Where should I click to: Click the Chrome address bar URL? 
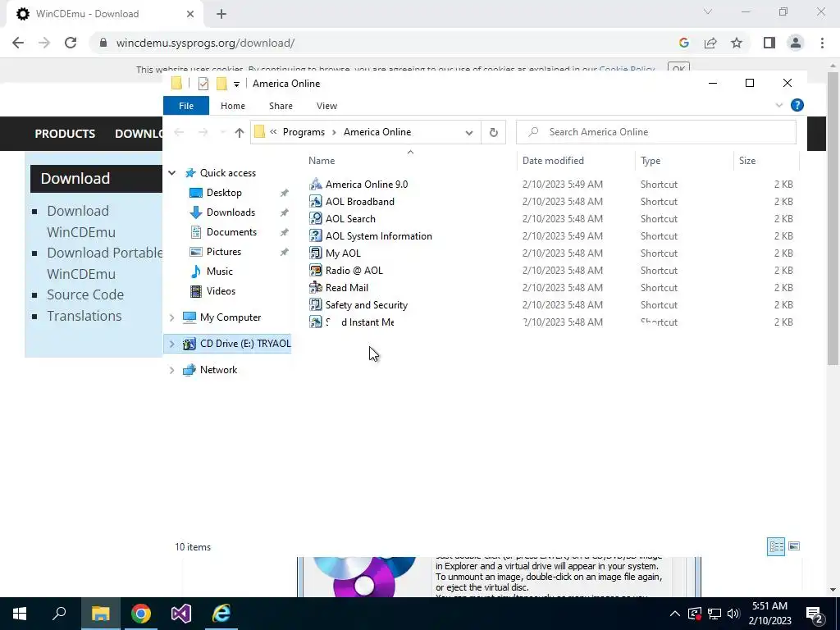pos(205,43)
